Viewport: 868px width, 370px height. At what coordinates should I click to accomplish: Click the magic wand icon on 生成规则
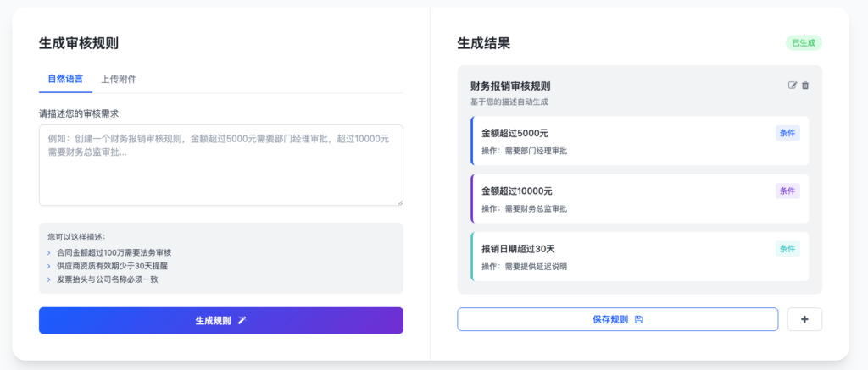tap(242, 321)
